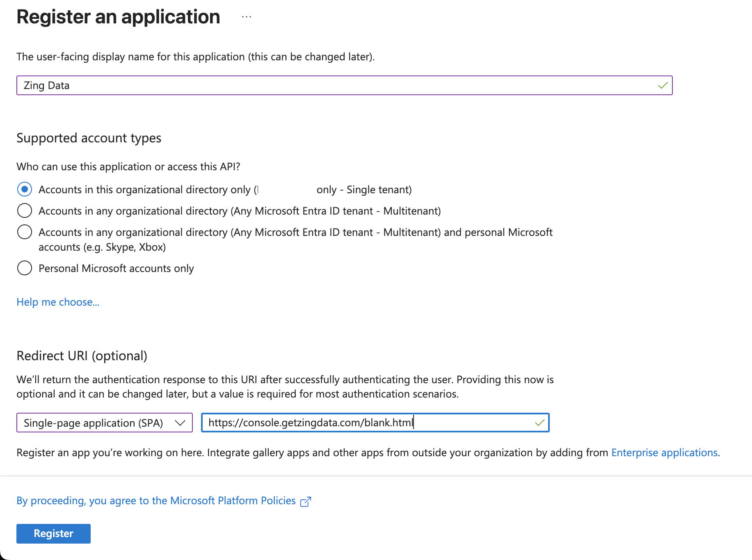This screenshot has width=752, height=560.
Task: Select Multitenant and personal Microsoft accounts option
Action: [25, 232]
